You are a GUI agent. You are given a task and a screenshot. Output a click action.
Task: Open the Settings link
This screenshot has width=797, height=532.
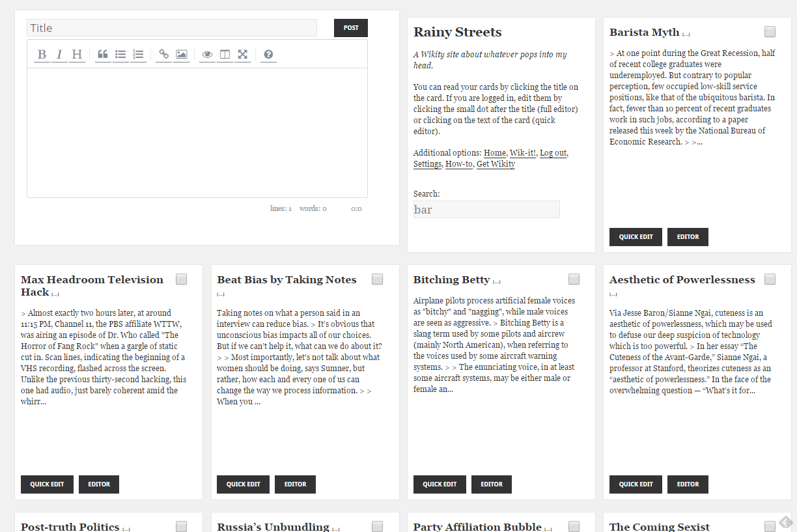427,164
